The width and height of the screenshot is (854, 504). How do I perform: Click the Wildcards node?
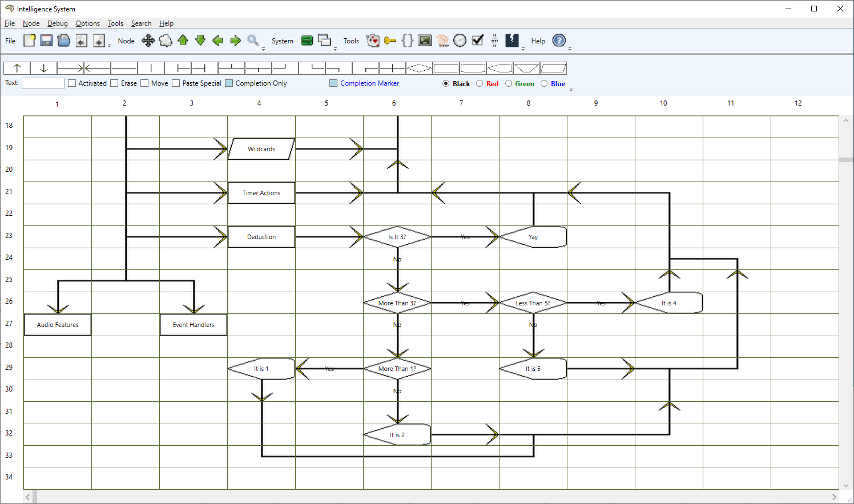261,149
